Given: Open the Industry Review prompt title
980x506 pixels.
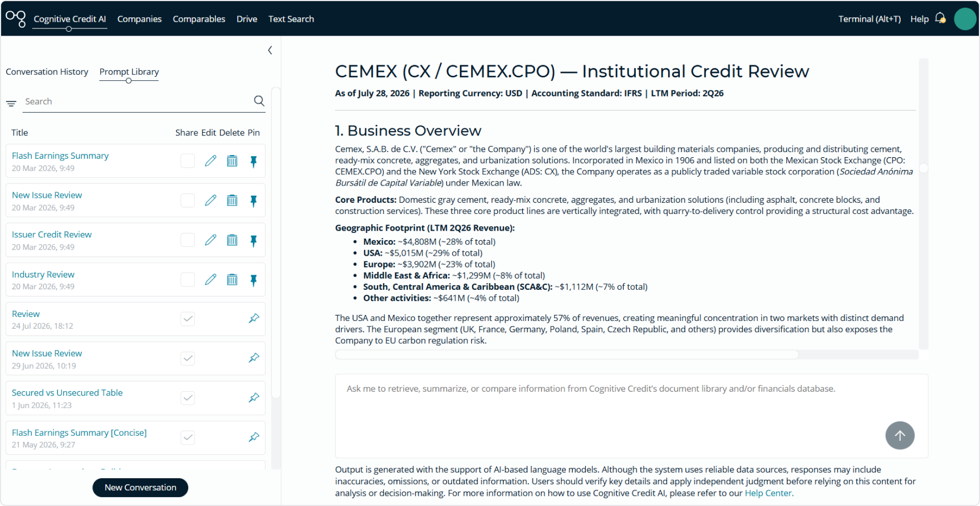Looking at the screenshot, I should pos(43,275).
